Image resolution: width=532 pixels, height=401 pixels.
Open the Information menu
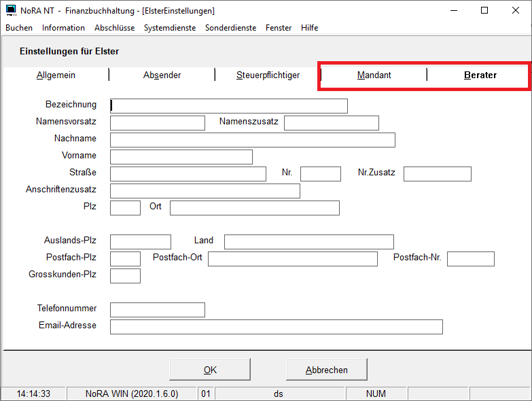click(x=63, y=28)
